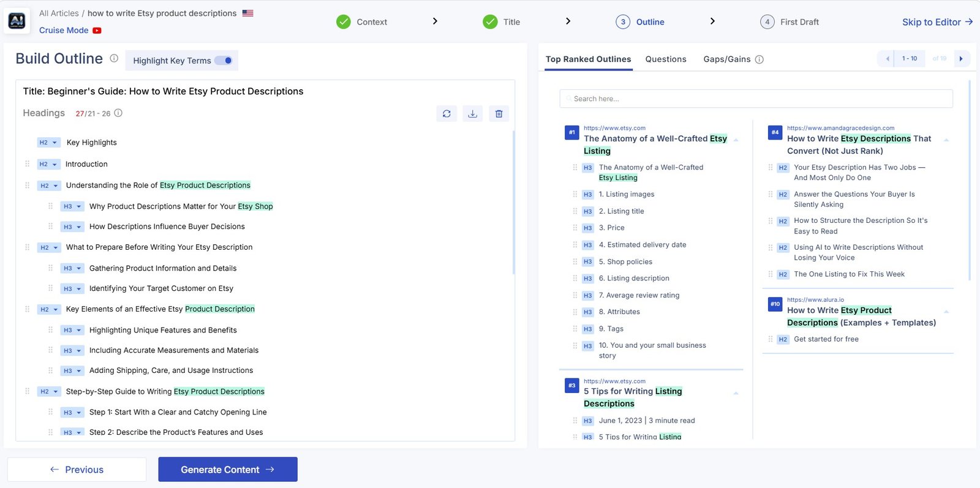Click drag handle beside '8. Attributes' heading
The height and width of the screenshot is (488, 980).
tap(575, 312)
